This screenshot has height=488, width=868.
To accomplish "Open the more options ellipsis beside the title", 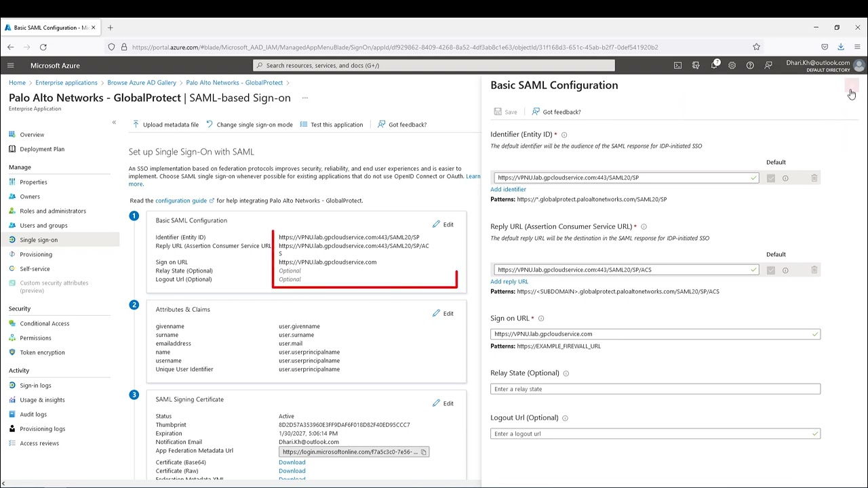I will [304, 98].
